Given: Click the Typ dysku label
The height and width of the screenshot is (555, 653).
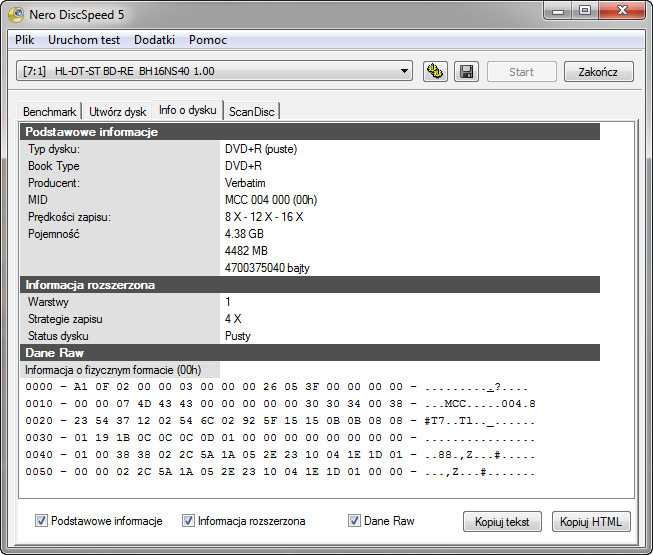Looking at the screenshot, I should tap(54, 149).
